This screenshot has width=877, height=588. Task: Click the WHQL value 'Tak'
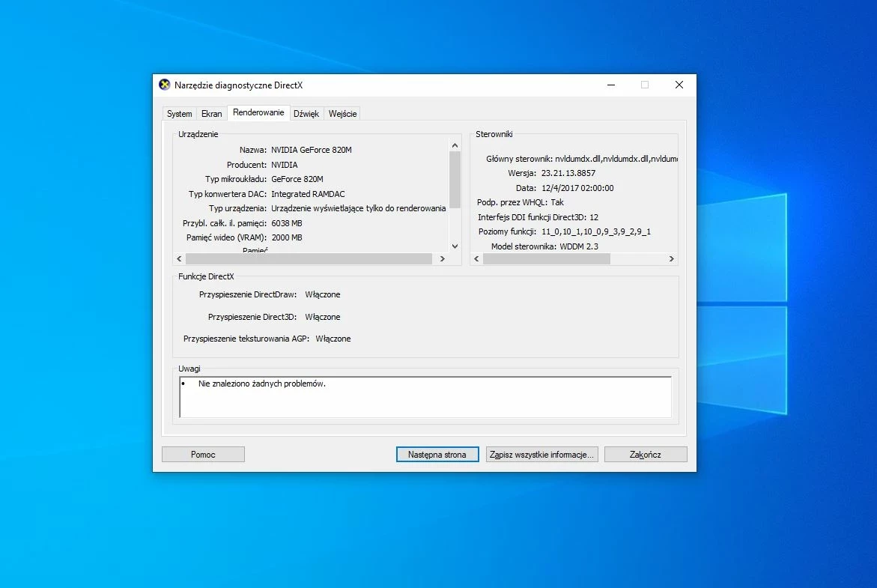point(557,202)
